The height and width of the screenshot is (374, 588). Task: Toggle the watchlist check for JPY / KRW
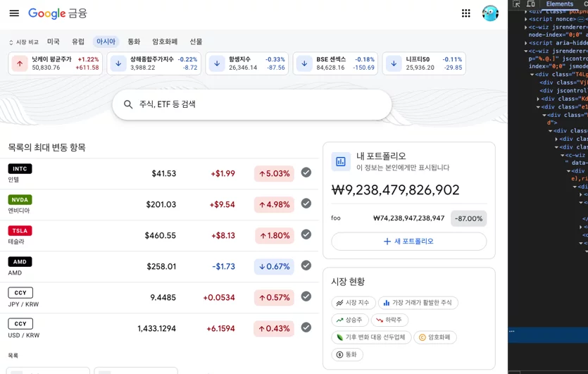coord(306,297)
